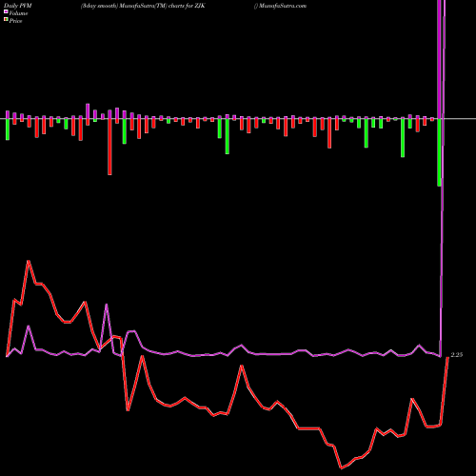Click the lowest trough of red price line

click(x=341, y=467)
